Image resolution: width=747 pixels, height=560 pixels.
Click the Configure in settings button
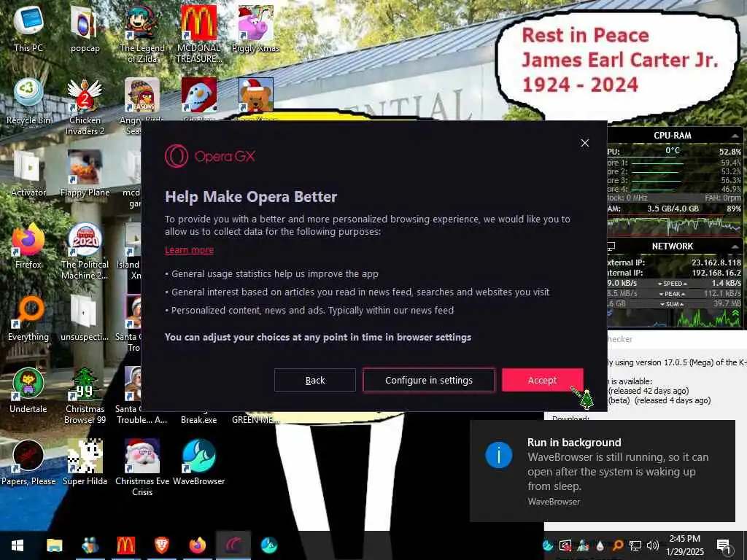pos(429,380)
